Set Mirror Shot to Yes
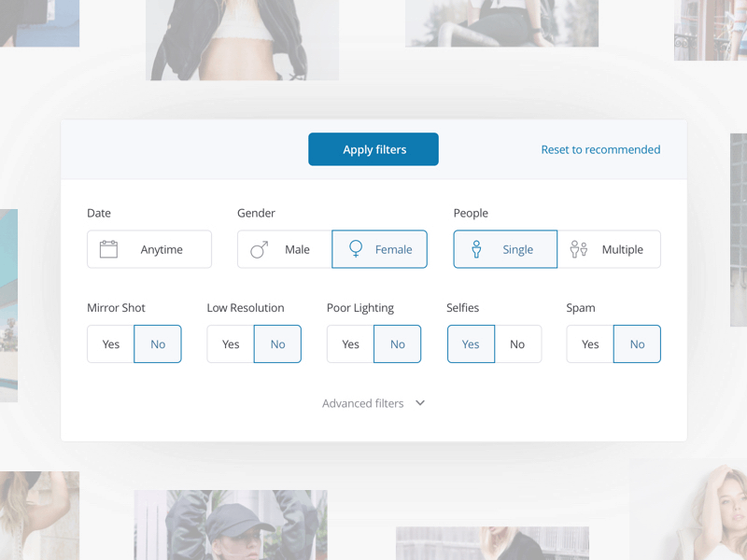 (111, 344)
